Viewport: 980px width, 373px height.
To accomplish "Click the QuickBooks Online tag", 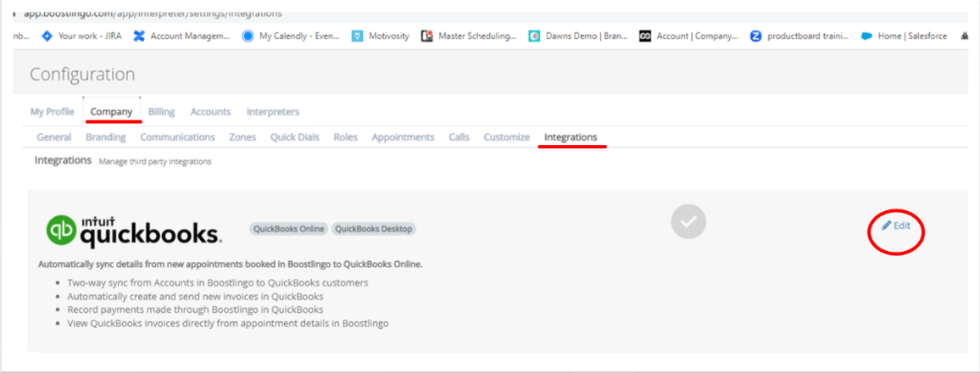I will pyautogui.click(x=289, y=229).
